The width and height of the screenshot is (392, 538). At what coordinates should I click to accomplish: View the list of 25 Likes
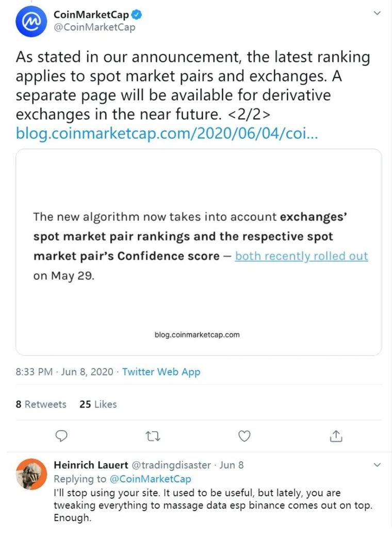[x=98, y=404]
